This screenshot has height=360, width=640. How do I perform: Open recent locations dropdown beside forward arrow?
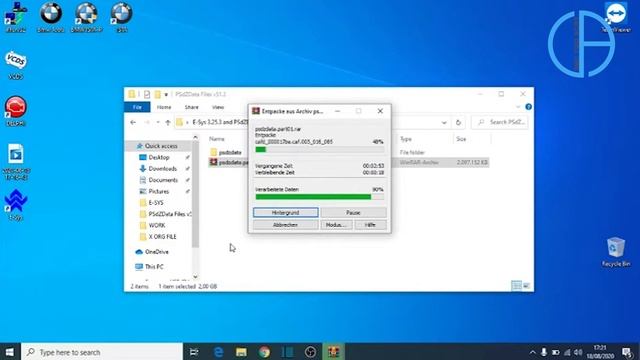(x=158, y=122)
